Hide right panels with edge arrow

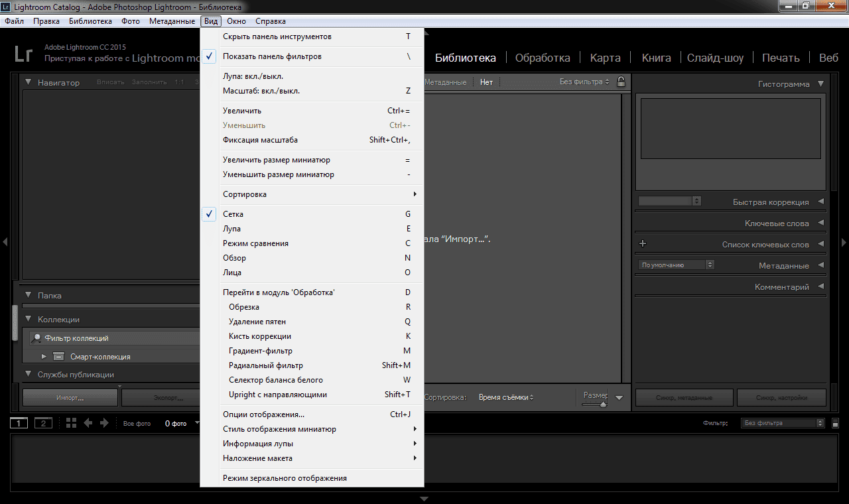click(x=844, y=243)
